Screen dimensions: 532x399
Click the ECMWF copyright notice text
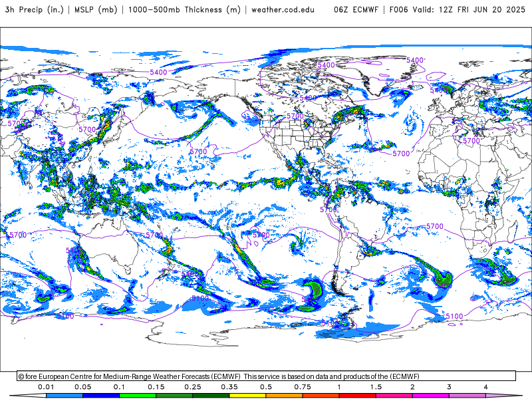(219, 376)
